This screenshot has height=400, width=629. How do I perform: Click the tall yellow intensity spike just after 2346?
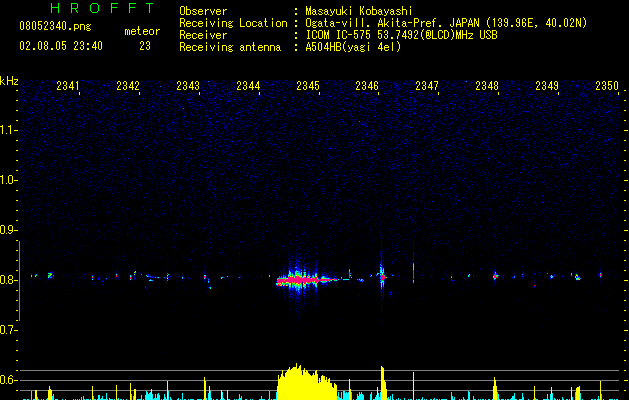[383, 383]
